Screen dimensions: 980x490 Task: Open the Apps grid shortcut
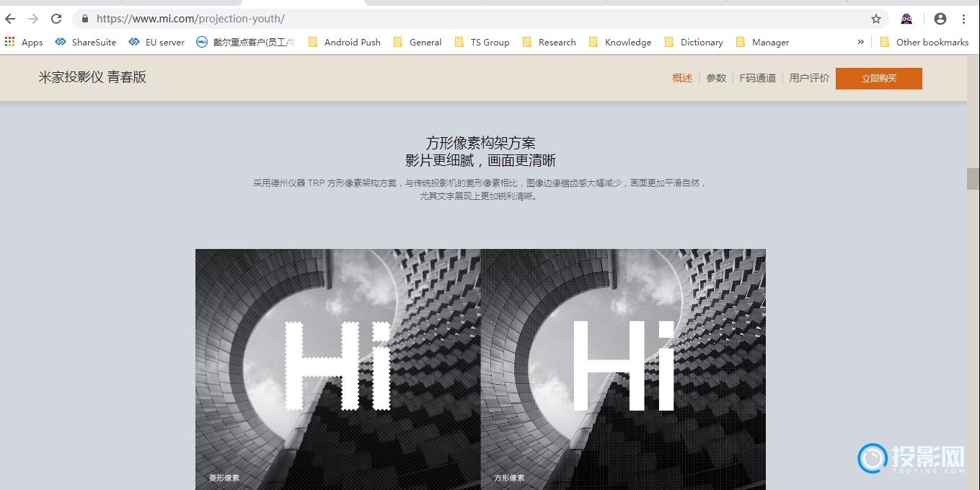[x=24, y=42]
